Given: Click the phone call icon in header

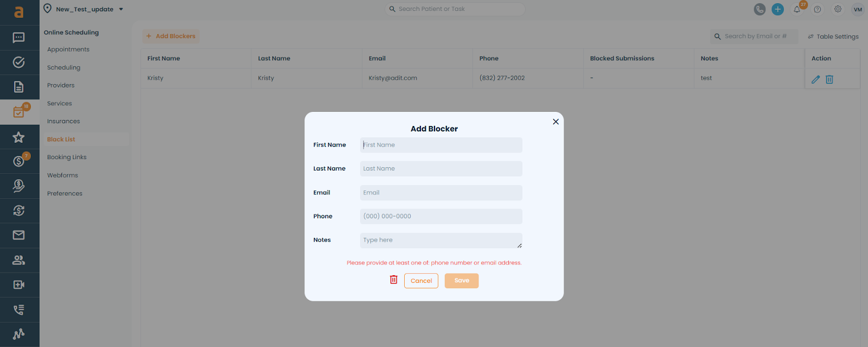Looking at the screenshot, I should tap(759, 9).
